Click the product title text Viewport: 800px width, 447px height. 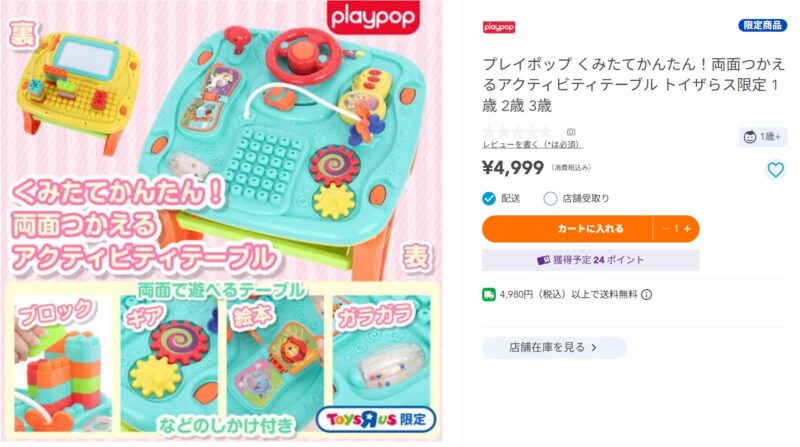633,85
